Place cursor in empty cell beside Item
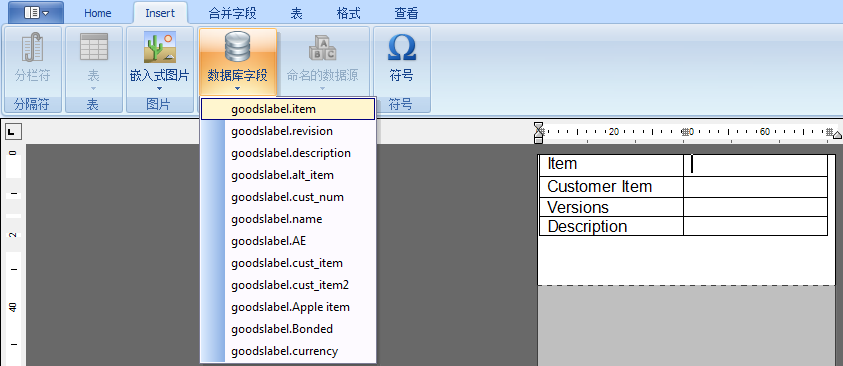 pos(755,165)
